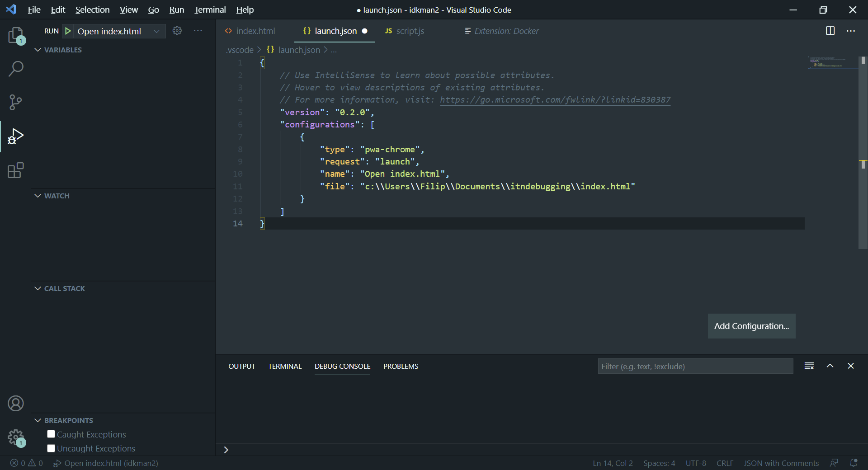Open the Search panel icon
The image size is (868, 470).
tap(16, 69)
